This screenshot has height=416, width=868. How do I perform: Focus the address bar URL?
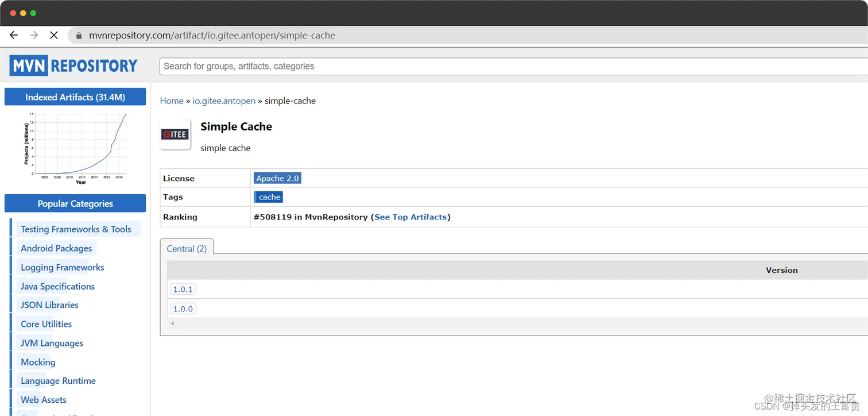pos(212,36)
